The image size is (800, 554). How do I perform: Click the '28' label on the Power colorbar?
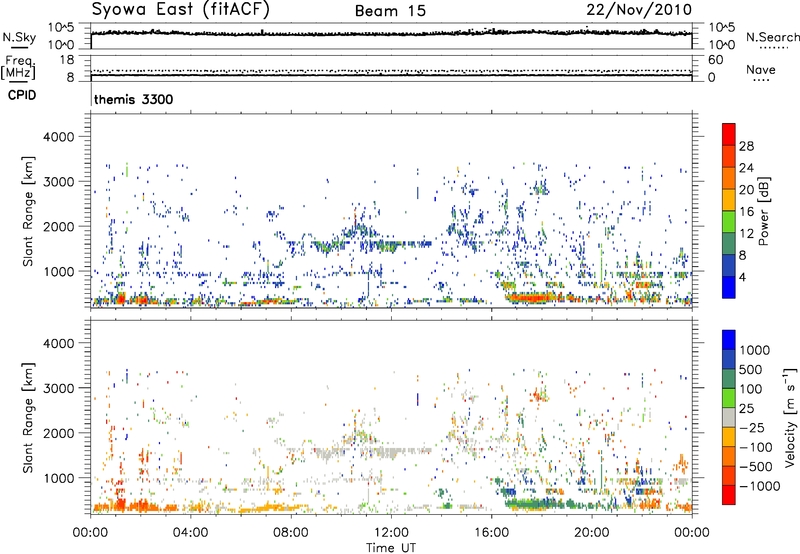point(746,146)
